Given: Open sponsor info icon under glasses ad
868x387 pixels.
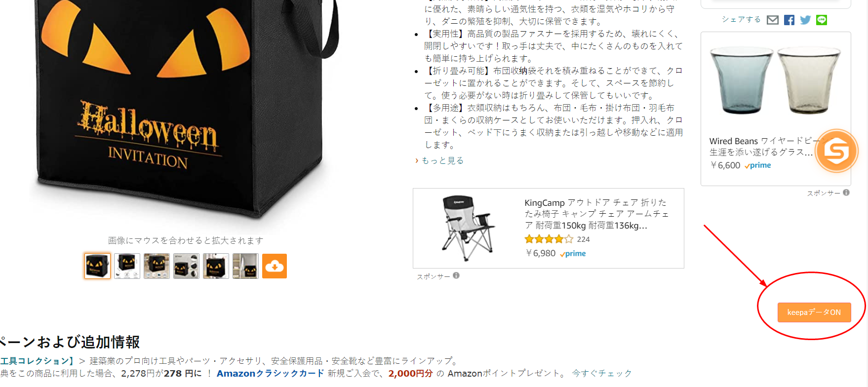Looking at the screenshot, I should point(846,193).
